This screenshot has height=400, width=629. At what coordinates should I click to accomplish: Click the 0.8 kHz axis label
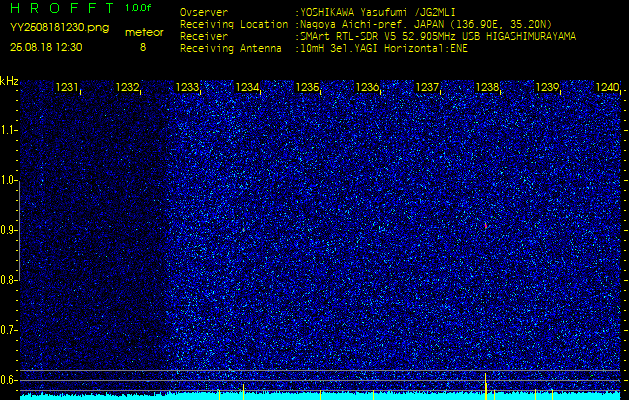[x=8, y=280]
